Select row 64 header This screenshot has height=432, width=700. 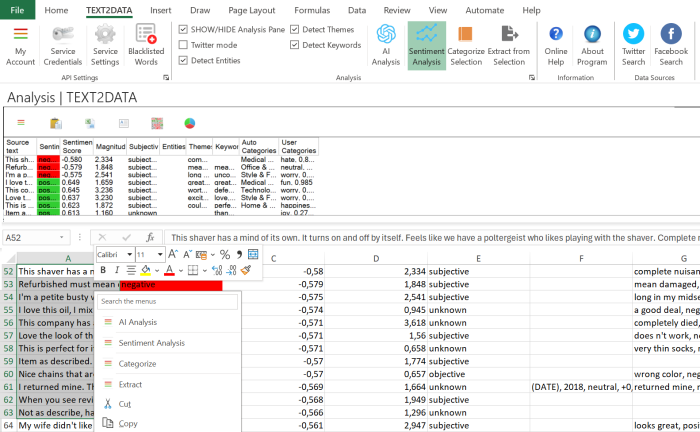click(8, 425)
